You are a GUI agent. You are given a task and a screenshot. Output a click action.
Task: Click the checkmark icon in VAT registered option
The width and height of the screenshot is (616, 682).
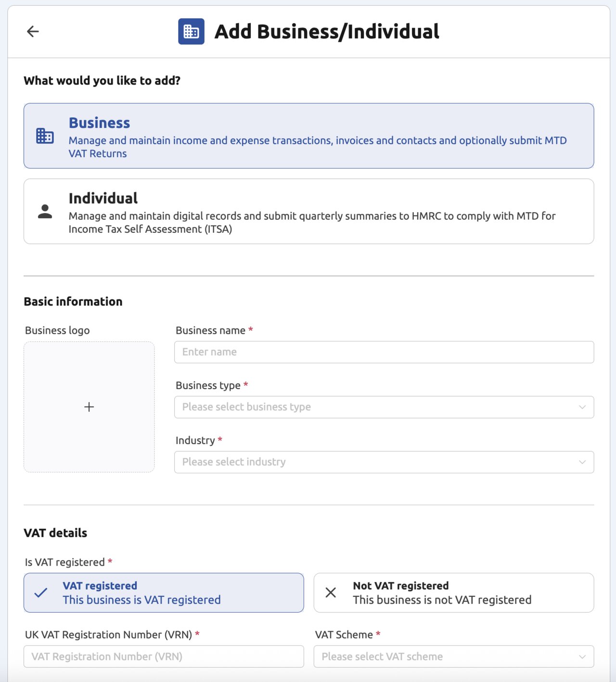click(40, 593)
